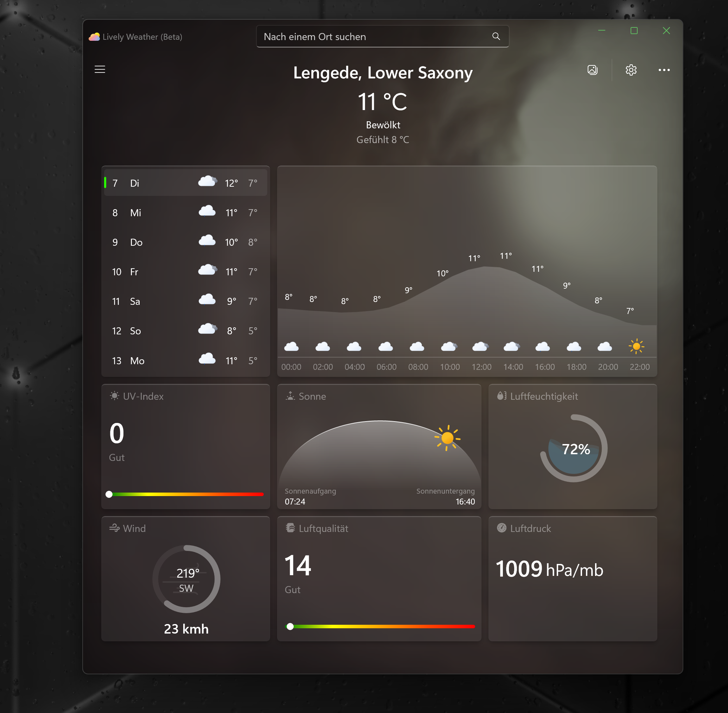Open settings via the gear icon

(631, 70)
